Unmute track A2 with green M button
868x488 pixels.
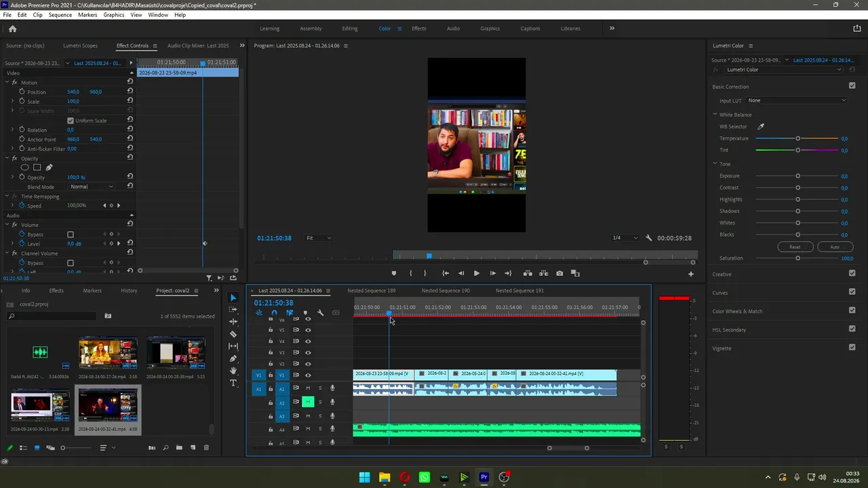308,402
